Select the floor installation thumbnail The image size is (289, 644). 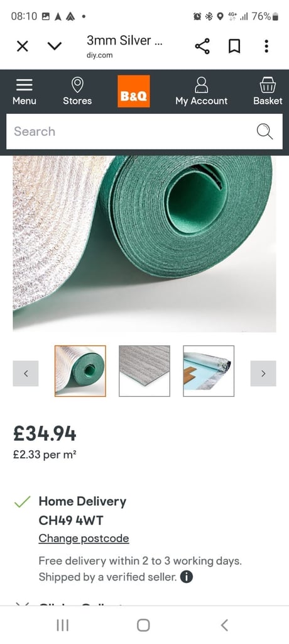pos(209,371)
